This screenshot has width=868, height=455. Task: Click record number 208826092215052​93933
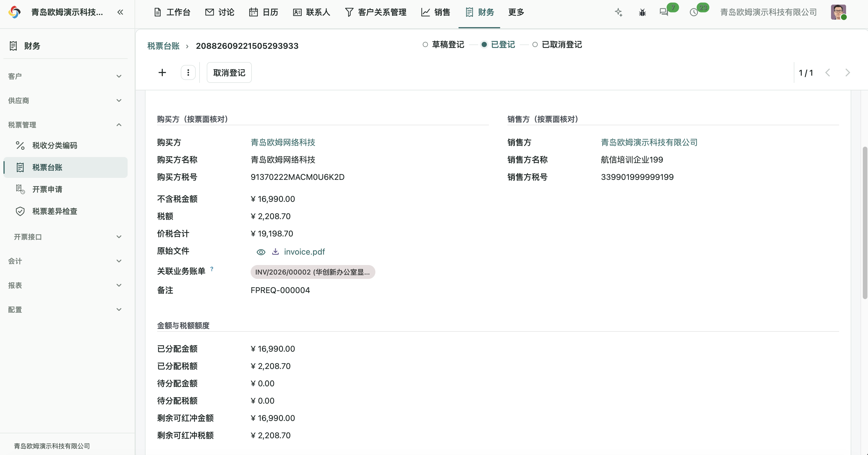coord(247,46)
